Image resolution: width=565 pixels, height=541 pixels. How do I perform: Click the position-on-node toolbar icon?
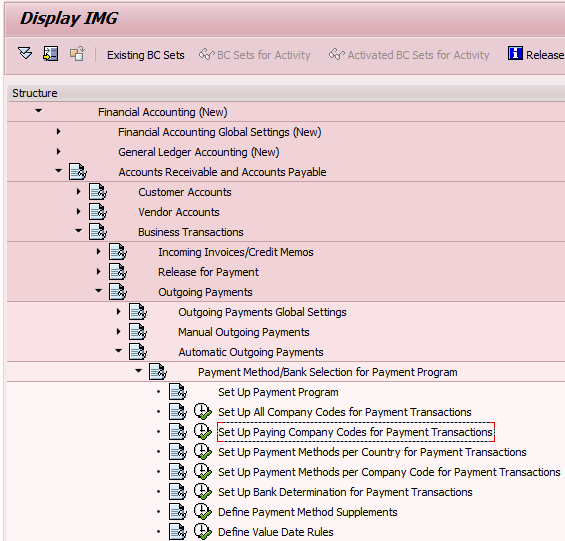[x=51, y=54]
